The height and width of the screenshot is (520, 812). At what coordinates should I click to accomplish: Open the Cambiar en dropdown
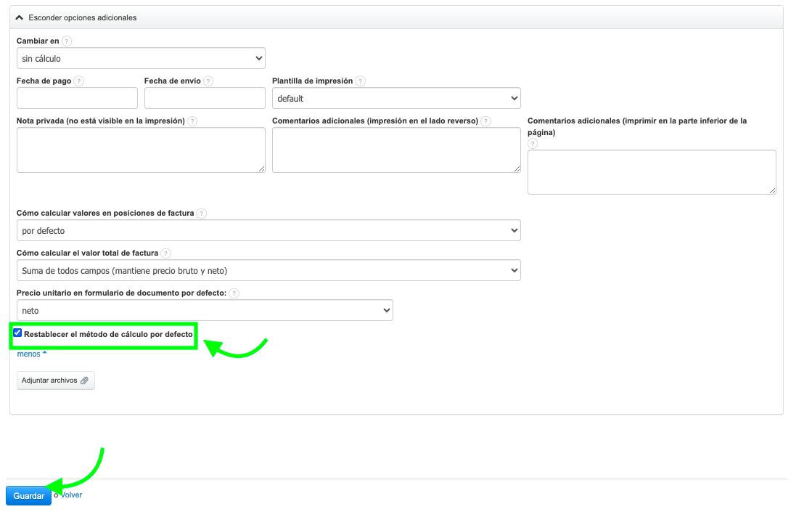click(x=141, y=58)
